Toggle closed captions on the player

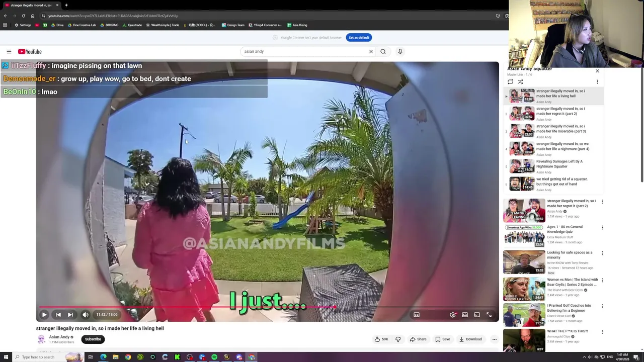point(417,315)
